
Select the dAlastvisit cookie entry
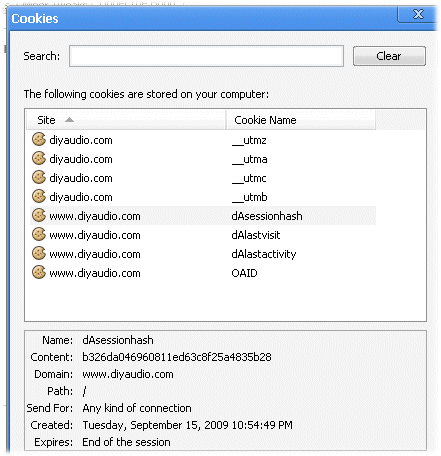(x=203, y=235)
